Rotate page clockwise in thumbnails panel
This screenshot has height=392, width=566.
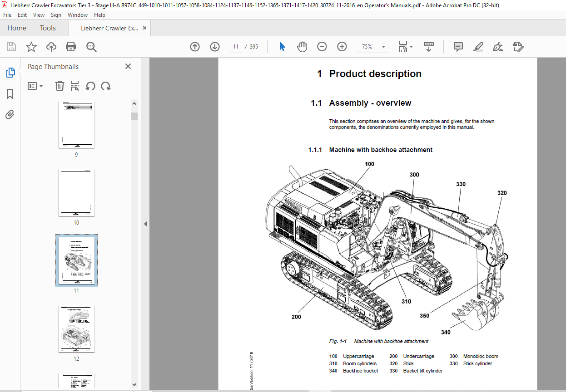click(106, 86)
